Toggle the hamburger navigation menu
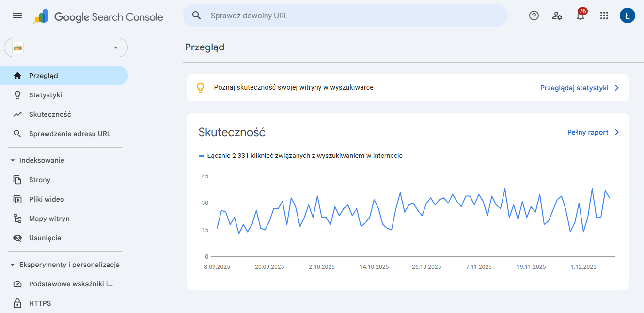The image size is (644, 313). [17, 15]
